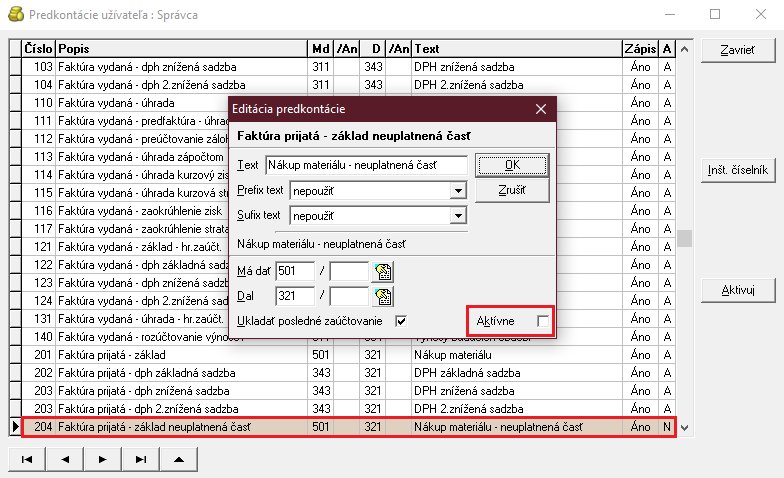Select row 201 Faktúra prijatá - základ
The image size is (784, 478).
pos(180,355)
